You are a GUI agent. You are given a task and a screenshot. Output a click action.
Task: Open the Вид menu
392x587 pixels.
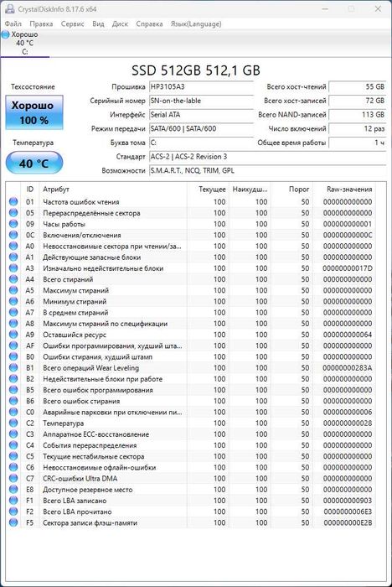(98, 23)
